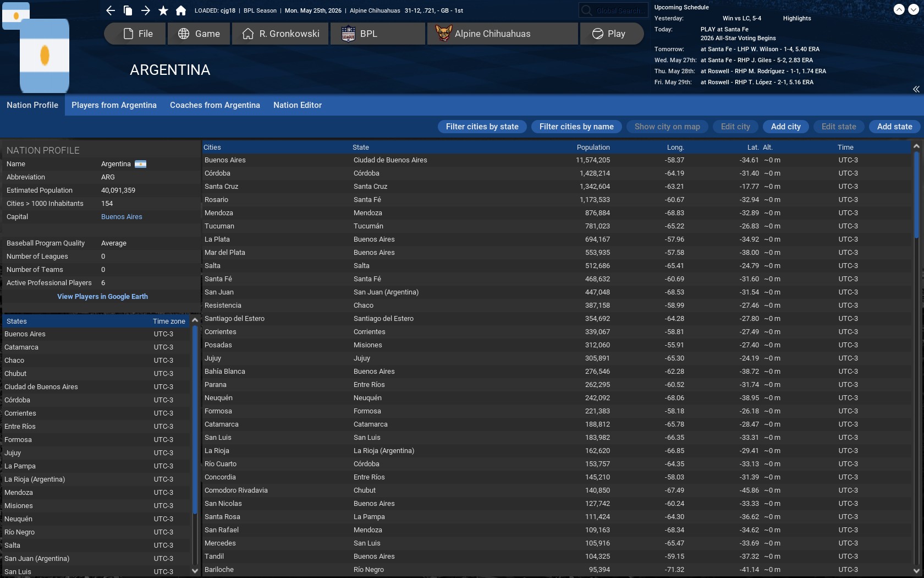
Task: Select the Córdoba city row
Action: coord(557,173)
